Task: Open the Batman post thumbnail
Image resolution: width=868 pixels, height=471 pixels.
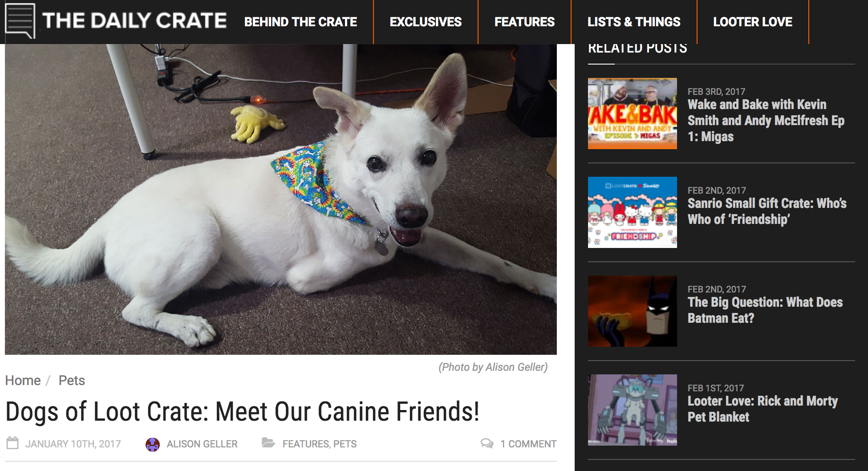Action: click(633, 311)
